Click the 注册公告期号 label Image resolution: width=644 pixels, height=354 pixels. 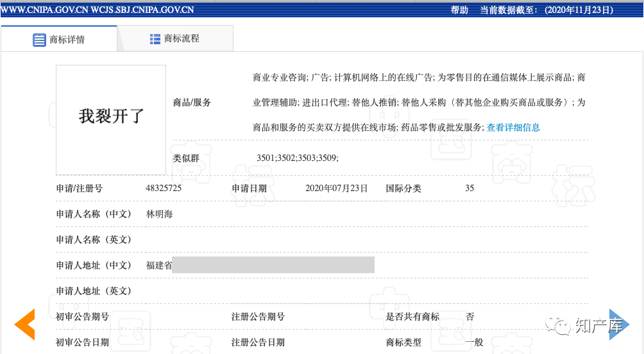click(258, 317)
